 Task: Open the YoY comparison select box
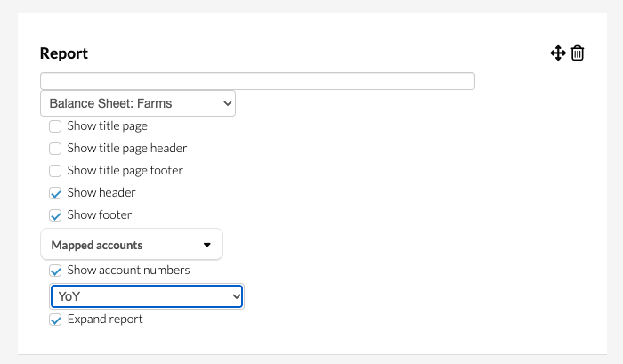pyautogui.click(x=147, y=296)
